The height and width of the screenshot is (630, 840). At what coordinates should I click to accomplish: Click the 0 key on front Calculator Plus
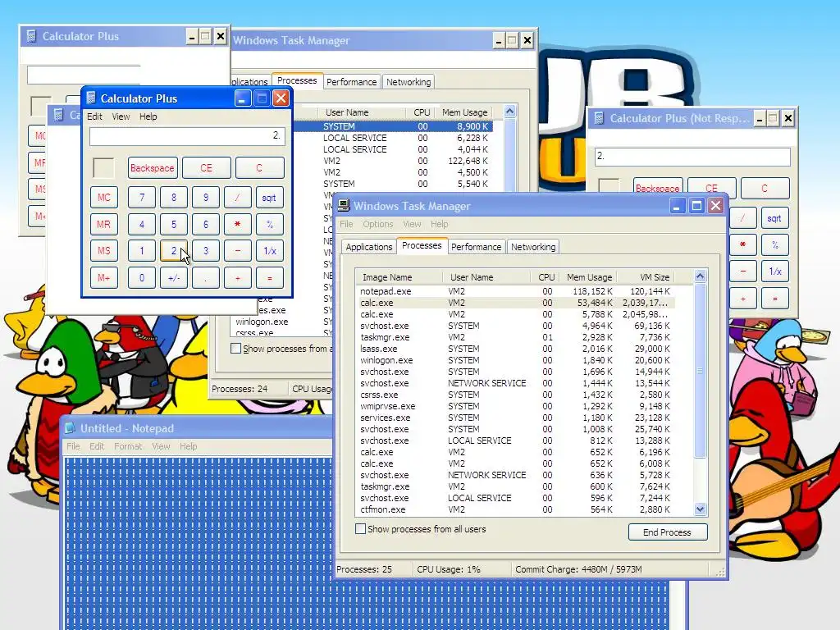tap(141, 277)
